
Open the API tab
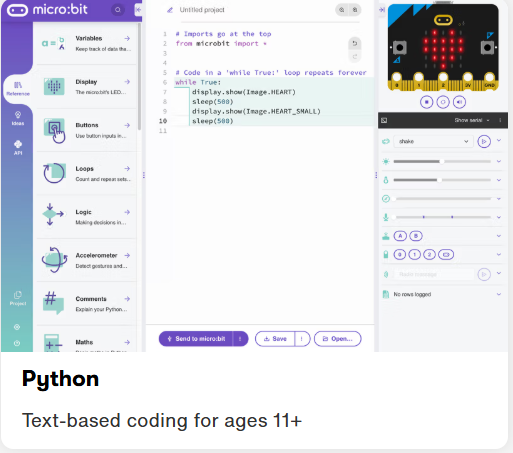18,148
